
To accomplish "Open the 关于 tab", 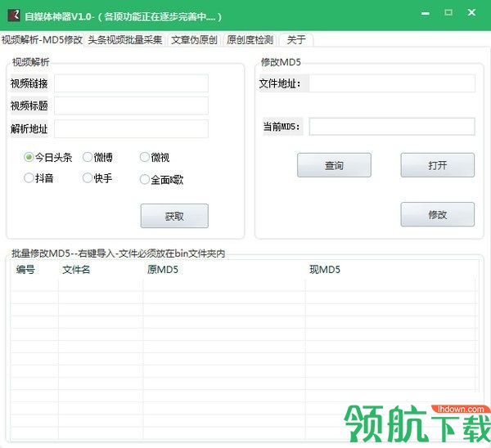I will (296, 40).
